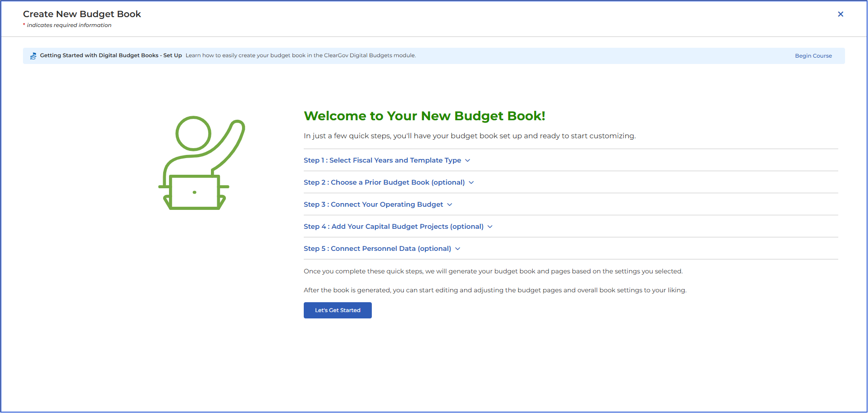Click the Let's Get Started button
Screen dimensions: 868x413
coord(338,310)
